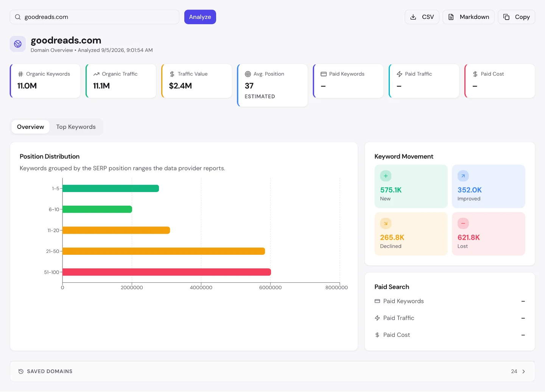This screenshot has height=392, width=545.
Task: Export results as Markdown
Action: [469, 17]
